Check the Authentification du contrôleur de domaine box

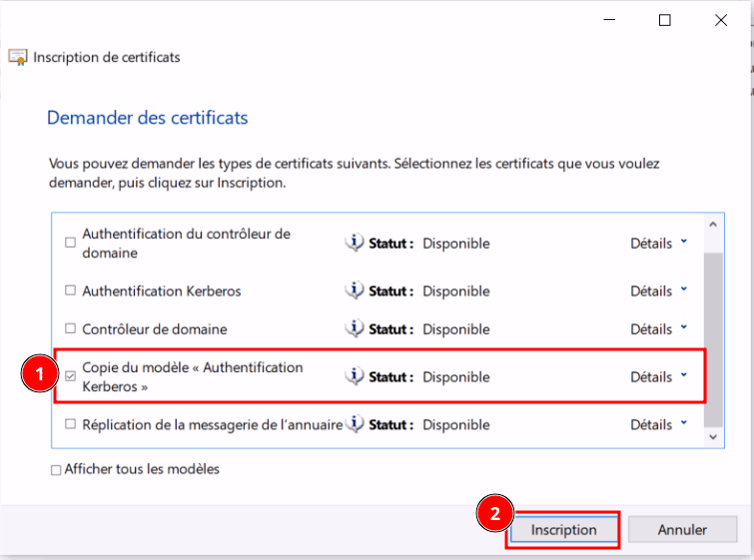point(70,243)
